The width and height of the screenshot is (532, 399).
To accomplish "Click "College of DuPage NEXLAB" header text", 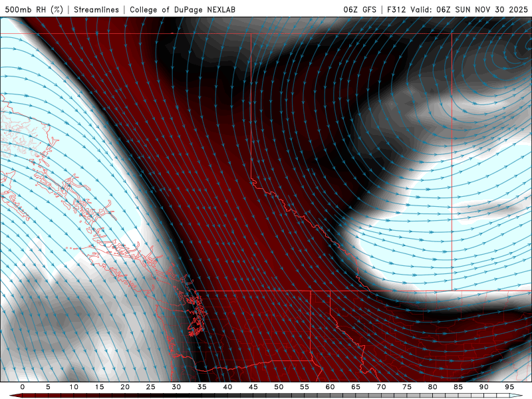I will 182,9.
